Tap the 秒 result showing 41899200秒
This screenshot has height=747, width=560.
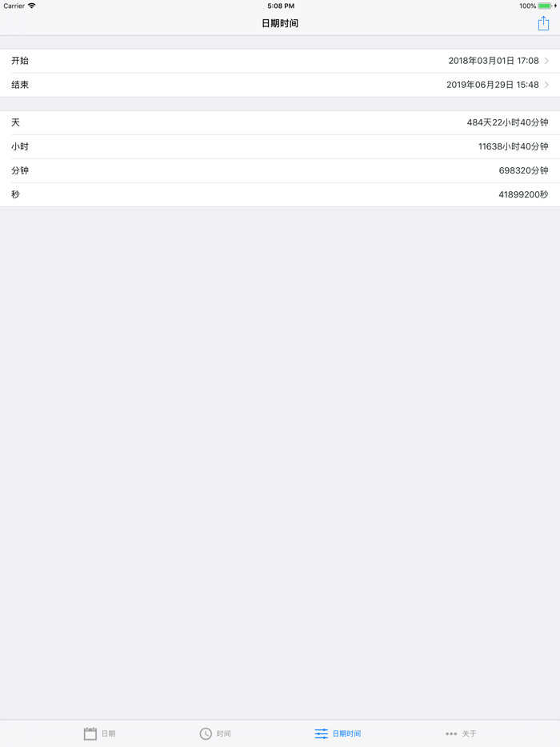point(523,194)
